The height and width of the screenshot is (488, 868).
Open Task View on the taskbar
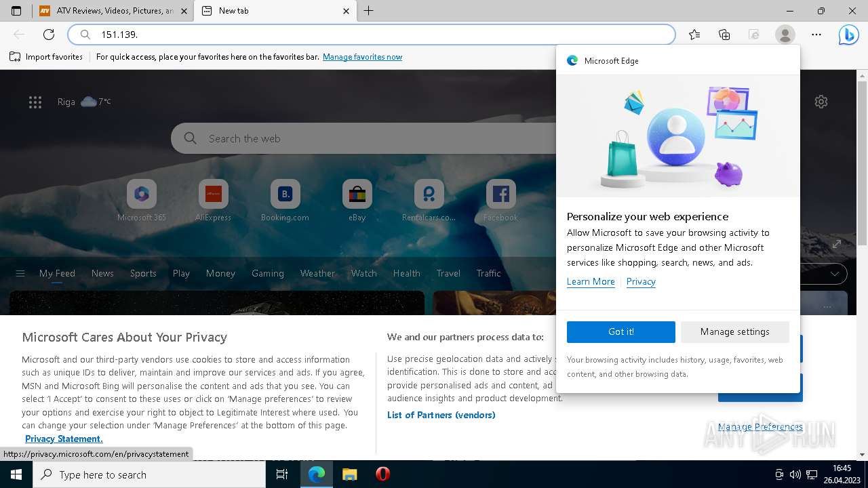[x=282, y=474]
